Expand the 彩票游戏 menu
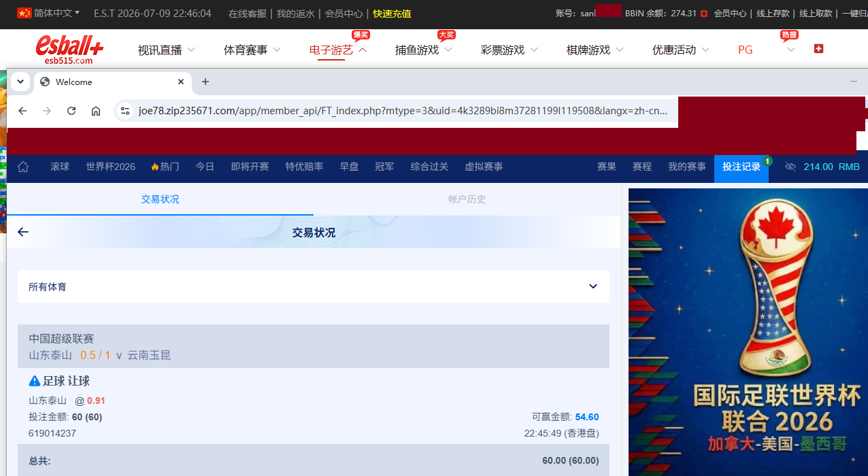868x476 pixels. (509, 50)
